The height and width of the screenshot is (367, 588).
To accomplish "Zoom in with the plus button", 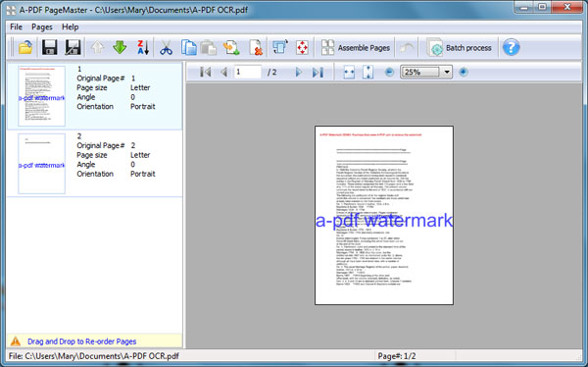I will point(464,72).
